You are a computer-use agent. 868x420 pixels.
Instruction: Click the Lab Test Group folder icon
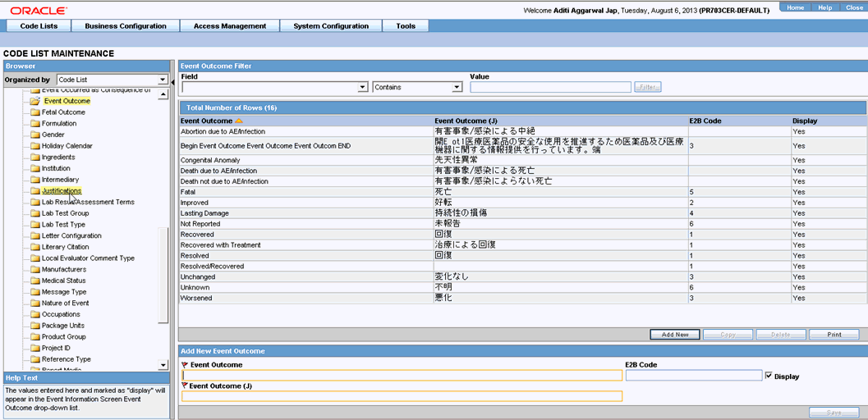click(34, 213)
